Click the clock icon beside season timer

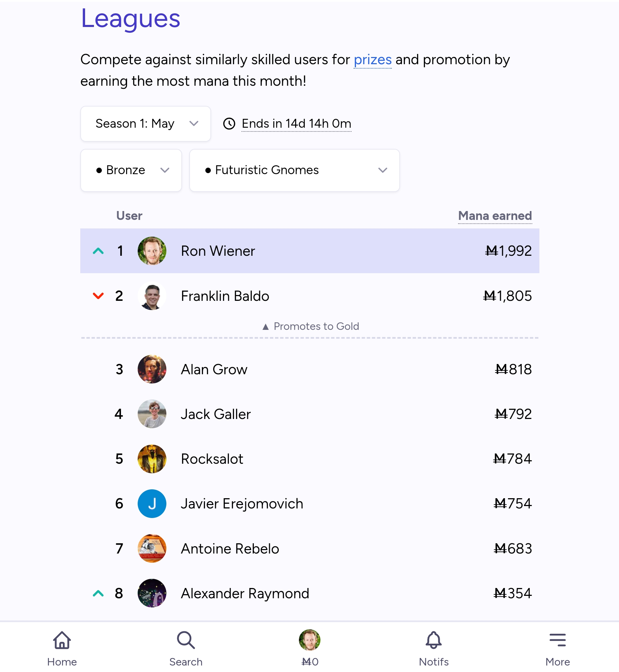coord(229,124)
